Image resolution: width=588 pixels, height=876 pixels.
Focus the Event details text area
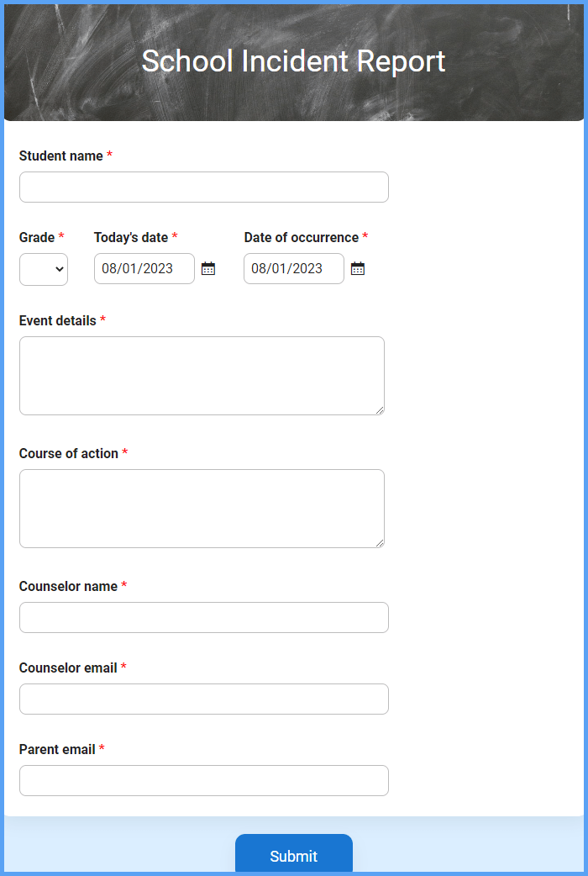coord(202,376)
